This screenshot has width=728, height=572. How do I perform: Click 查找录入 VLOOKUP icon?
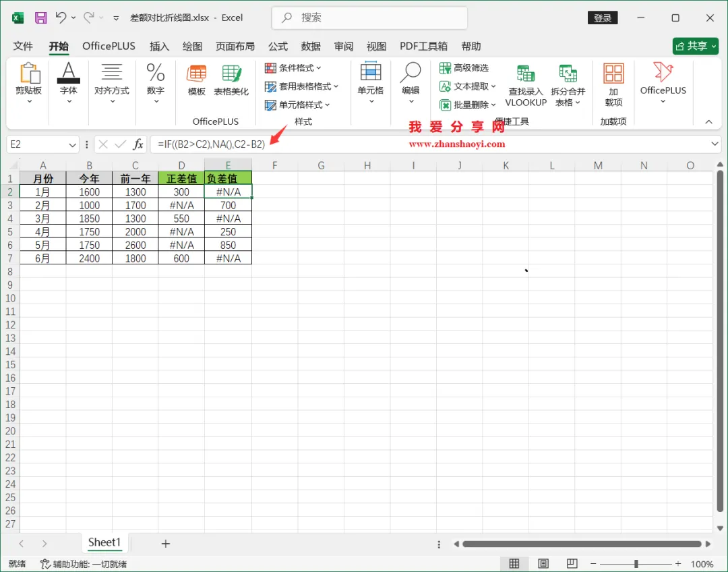526,86
